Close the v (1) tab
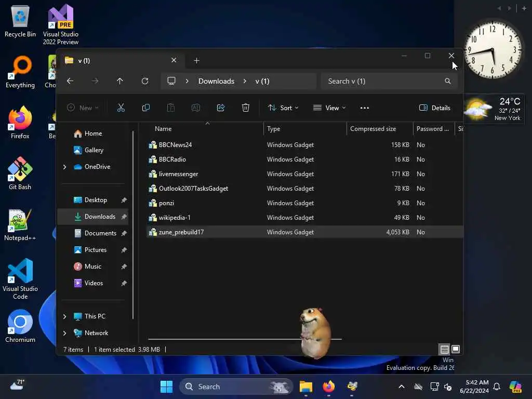 [174, 60]
